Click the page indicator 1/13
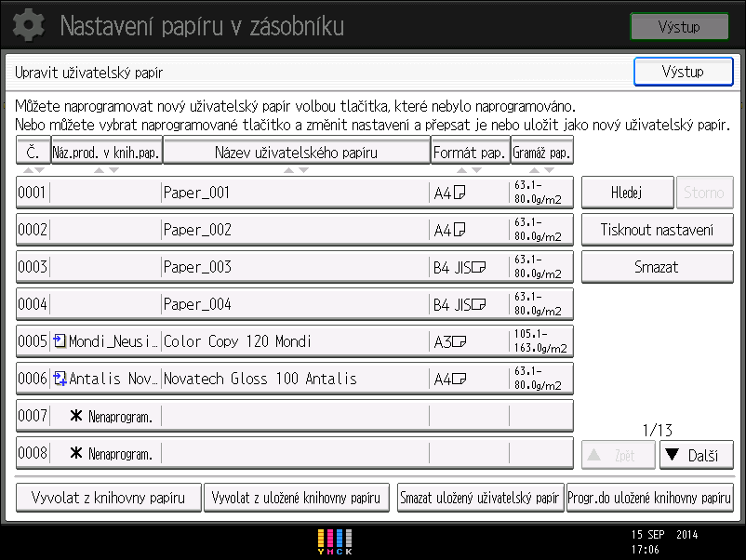The image size is (746, 560). pos(657,430)
